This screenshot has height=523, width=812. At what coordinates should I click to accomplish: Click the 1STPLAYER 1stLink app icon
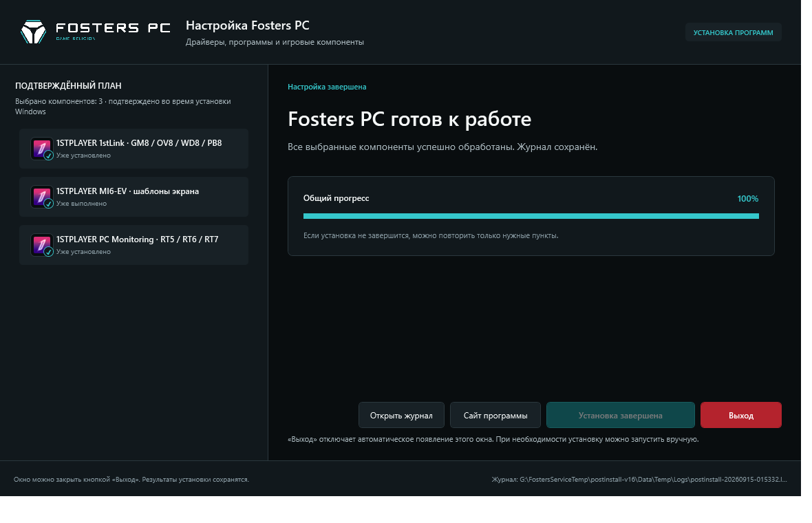click(41, 149)
